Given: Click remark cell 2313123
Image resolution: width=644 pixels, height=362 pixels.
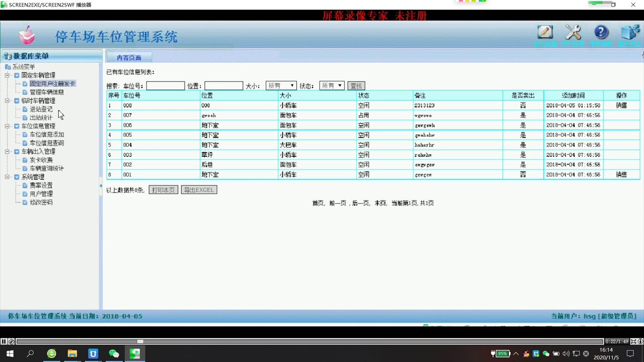Looking at the screenshot, I should tap(425, 106).
